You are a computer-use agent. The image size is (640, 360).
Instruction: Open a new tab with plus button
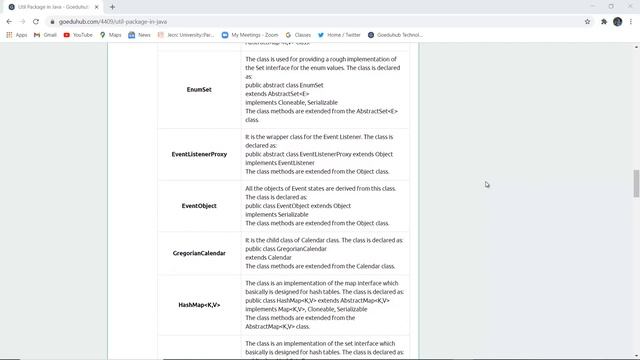[112, 7]
